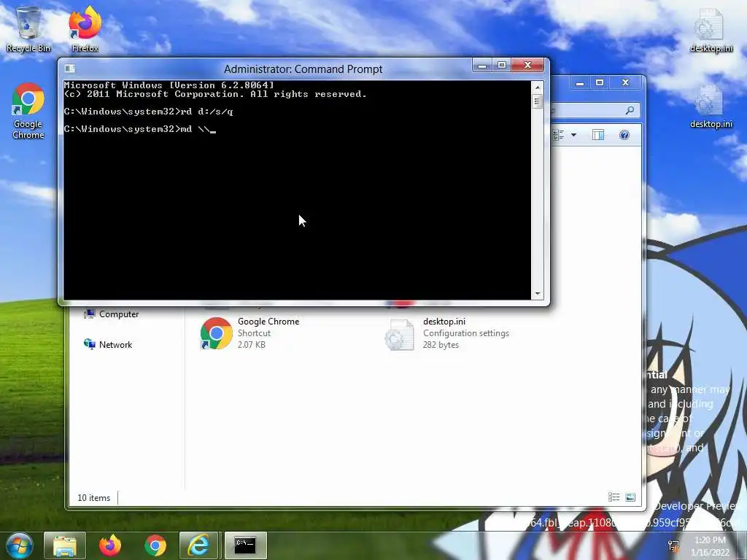Select the upper desktop.ini desktop file
The width and height of the screenshot is (747, 560).
[x=711, y=29]
